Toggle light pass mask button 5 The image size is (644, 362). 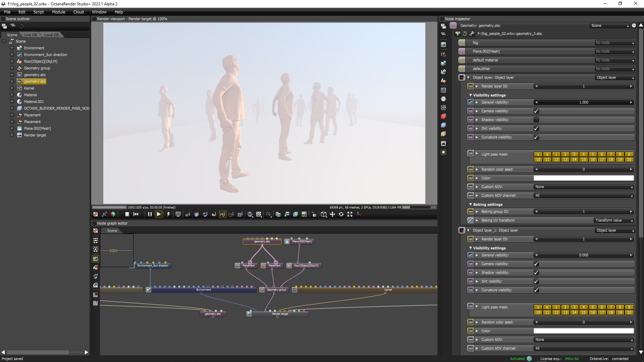click(x=593, y=155)
